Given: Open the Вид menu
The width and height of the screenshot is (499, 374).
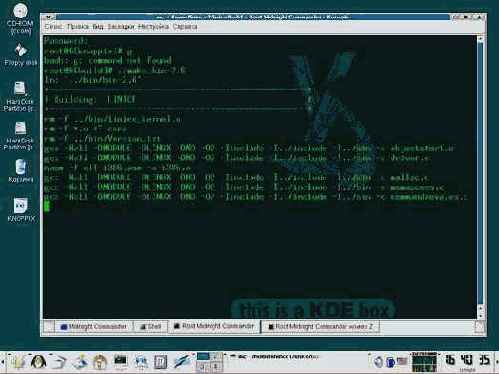Looking at the screenshot, I should pos(98,26).
